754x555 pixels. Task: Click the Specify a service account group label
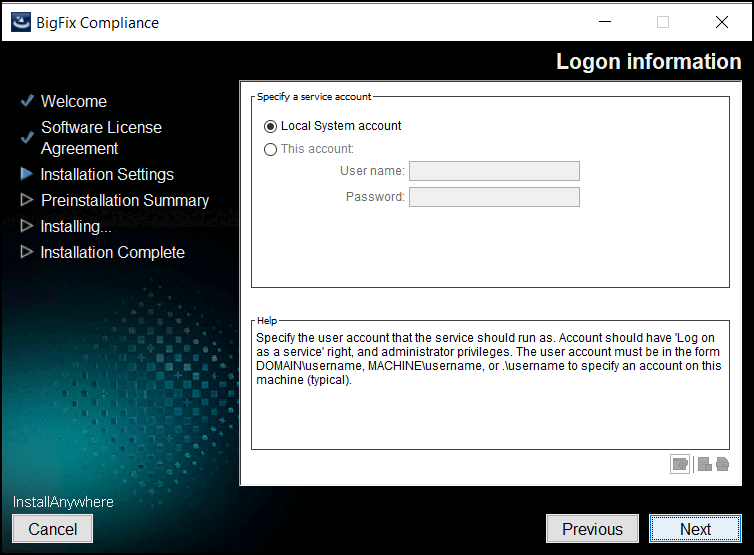click(x=314, y=97)
